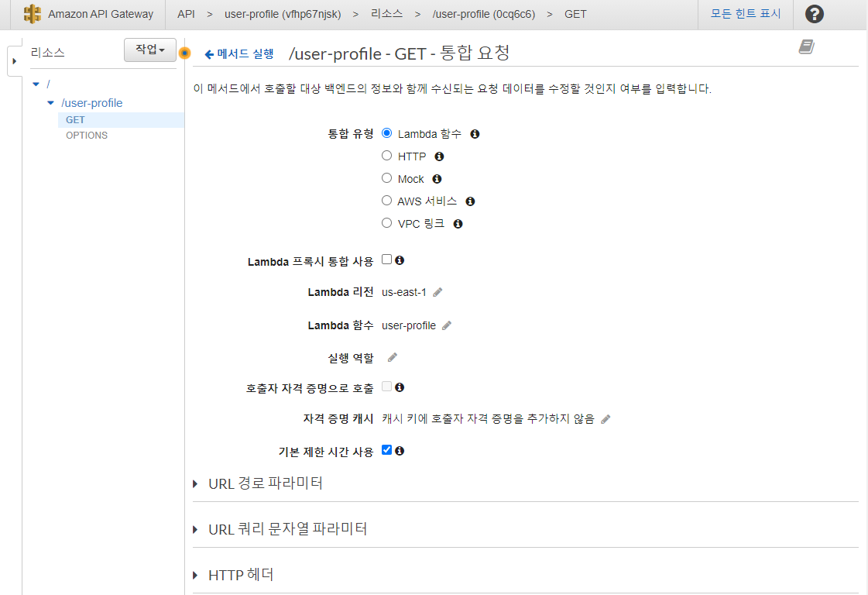Click info icon for 기본 제한 시간 사용
The height and width of the screenshot is (595, 868).
click(400, 451)
